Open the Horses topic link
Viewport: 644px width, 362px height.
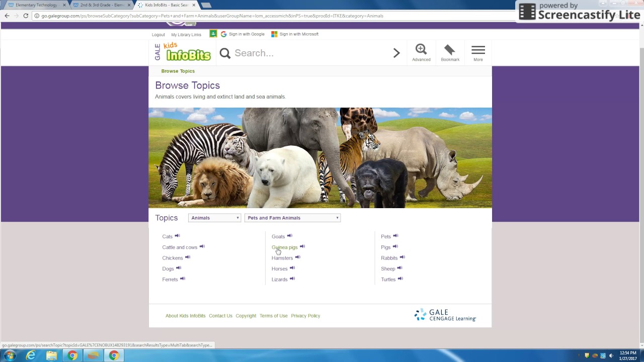(280, 268)
